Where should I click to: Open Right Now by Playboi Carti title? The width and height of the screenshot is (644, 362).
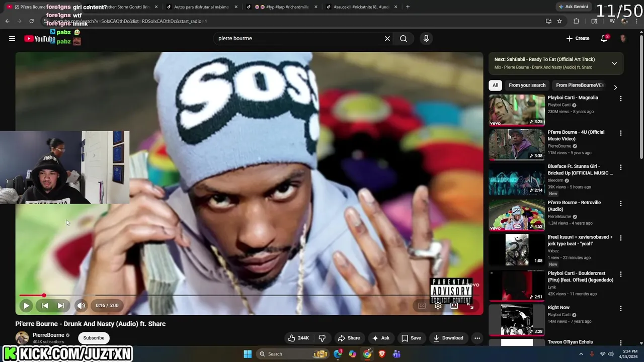(x=558, y=308)
